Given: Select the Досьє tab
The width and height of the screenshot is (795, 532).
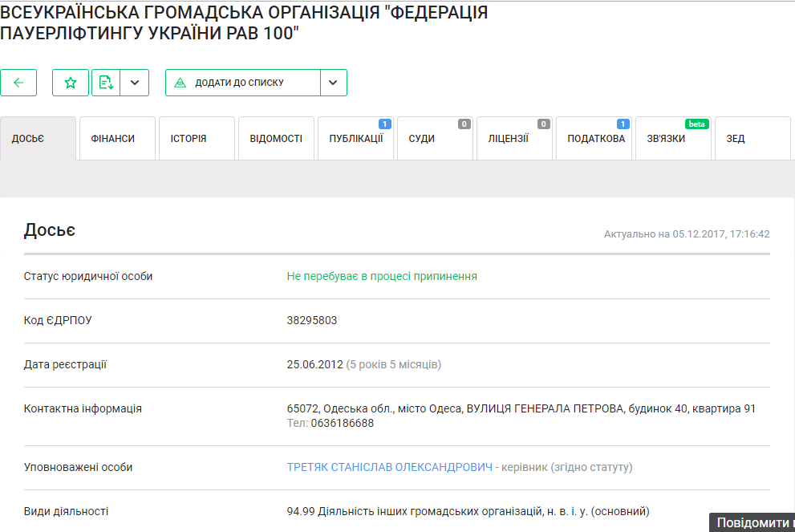Looking at the screenshot, I should (38, 139).
